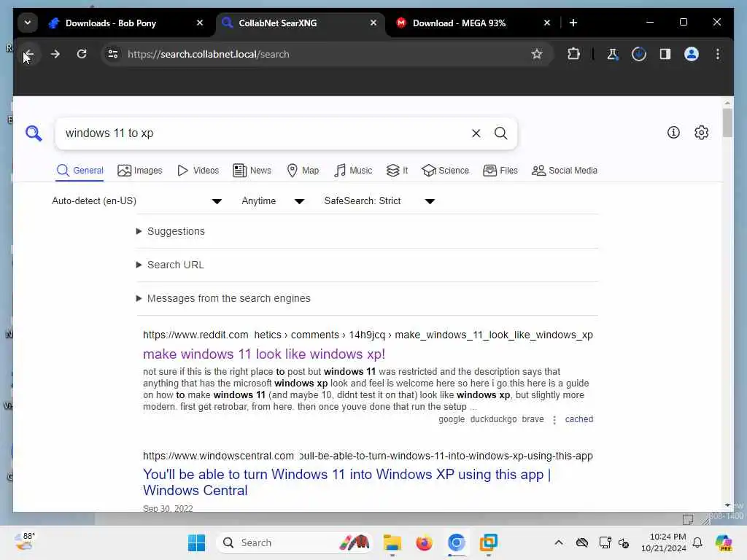Image resolution: width=747 pixels, height=560 pixels.
Task: Open the clock showing 10:24 PM
Action: (x=663, y=542)
